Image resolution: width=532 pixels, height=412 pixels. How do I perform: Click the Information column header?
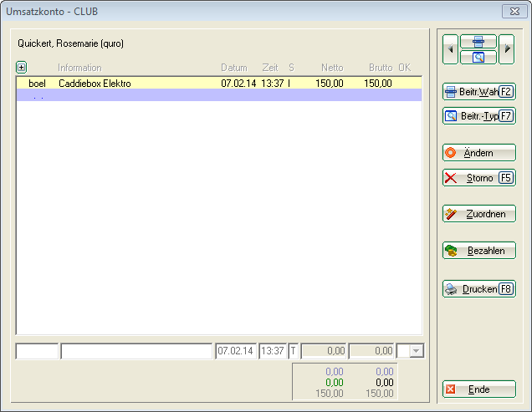[79, 68]
